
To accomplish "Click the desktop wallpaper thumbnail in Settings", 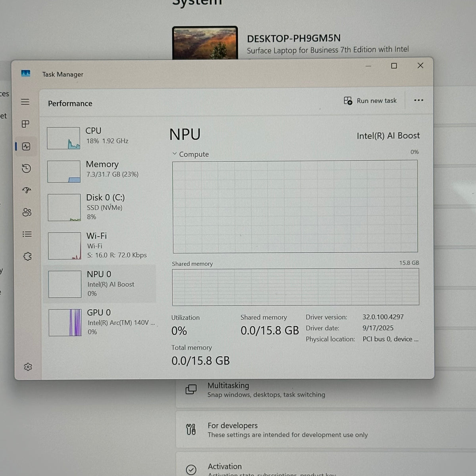I will (x=205, y=43).
